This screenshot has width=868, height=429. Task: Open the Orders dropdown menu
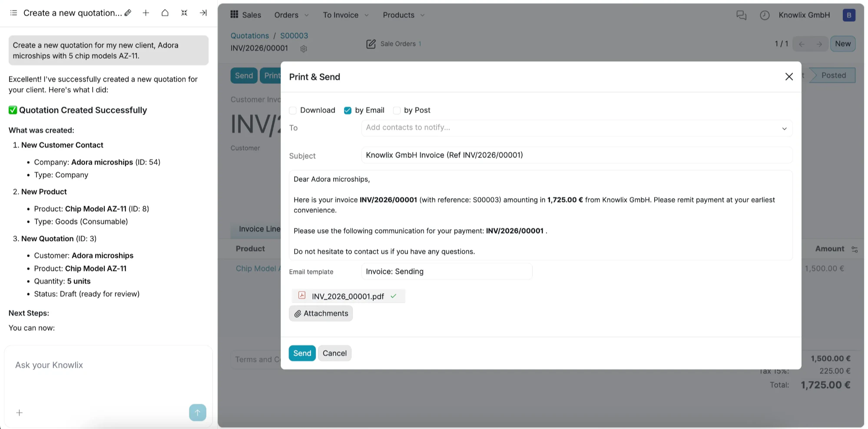point(291,15)
